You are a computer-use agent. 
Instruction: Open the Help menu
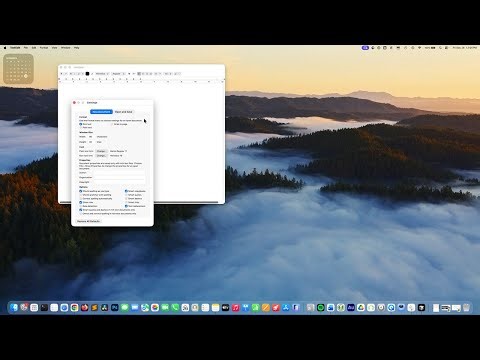76,48
